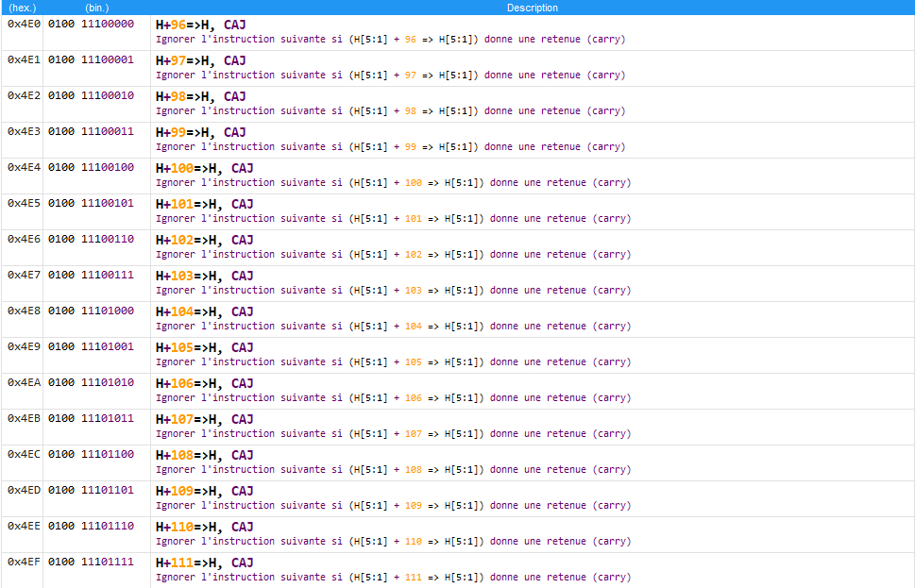
Task: Select hex address 0x4E7
Action: click(x=24, y=275)
